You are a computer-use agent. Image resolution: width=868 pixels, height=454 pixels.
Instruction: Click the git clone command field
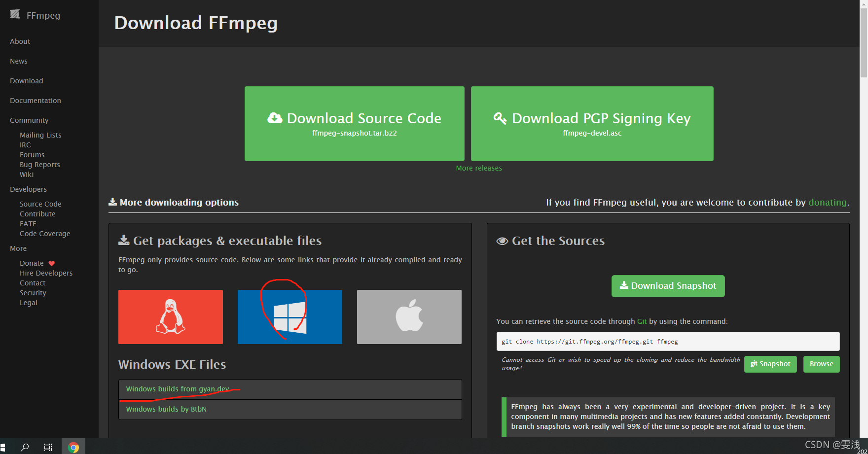coord(668,341)
